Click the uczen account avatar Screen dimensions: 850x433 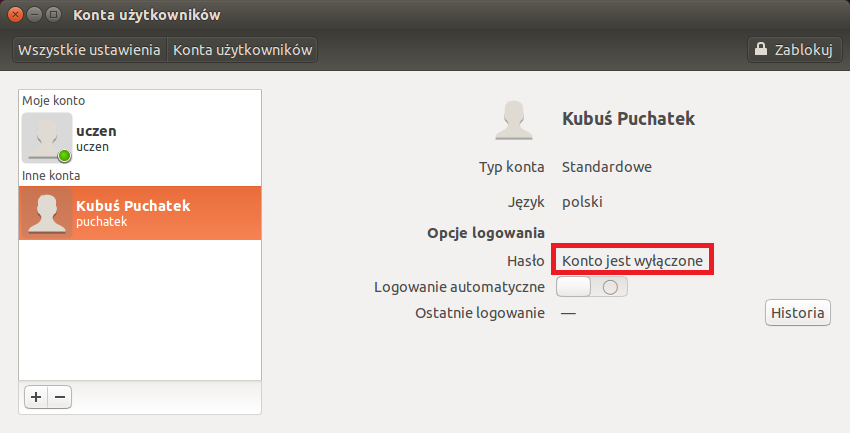pos(47,138)
